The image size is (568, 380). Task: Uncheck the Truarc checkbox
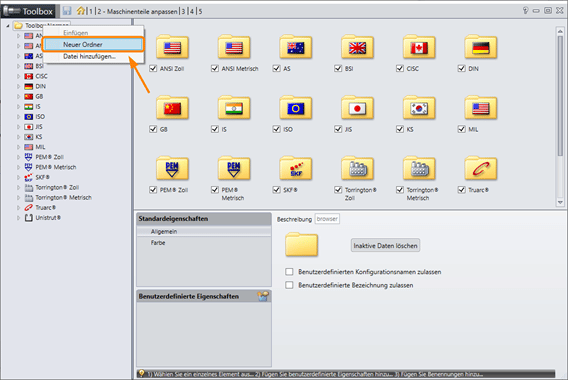tap(461, 189)
